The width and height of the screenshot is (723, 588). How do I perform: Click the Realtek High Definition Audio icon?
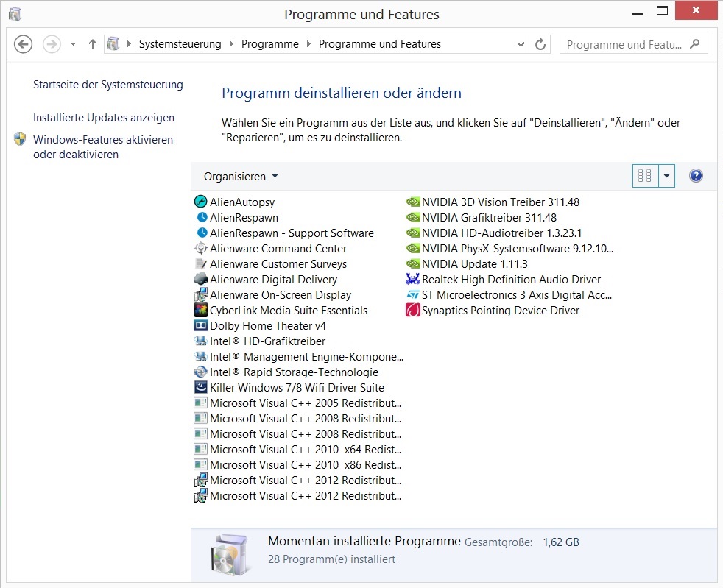(413, 280)
